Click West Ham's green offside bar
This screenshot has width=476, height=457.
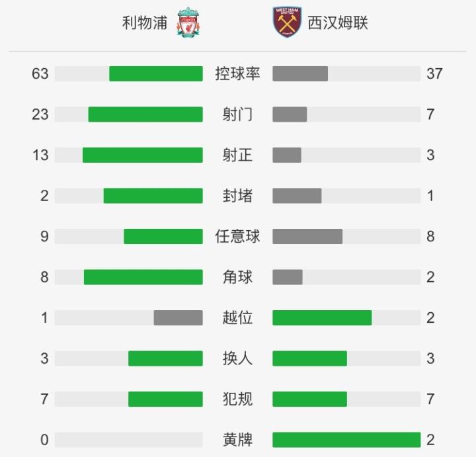(x=322, y=318)
